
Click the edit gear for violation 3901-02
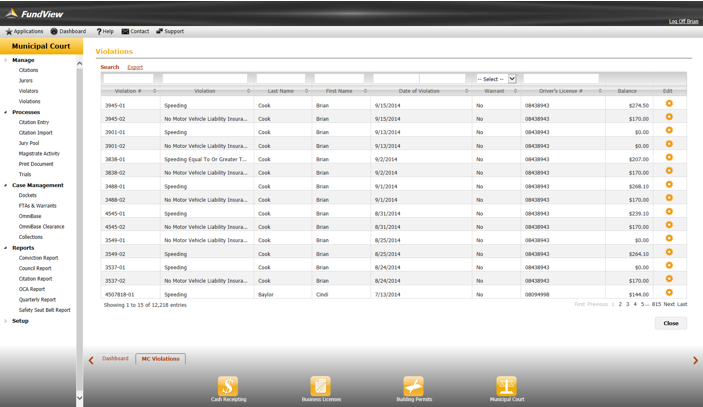click(669, 144)
